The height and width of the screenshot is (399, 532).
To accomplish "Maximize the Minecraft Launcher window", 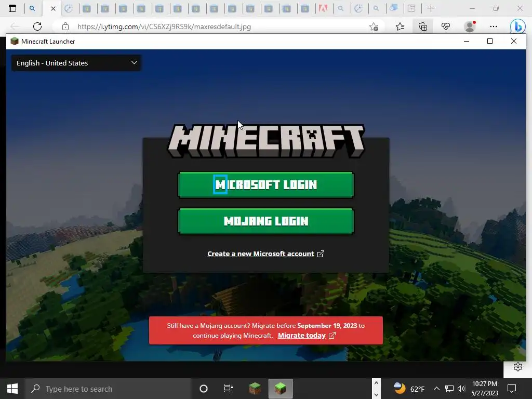I will point(490,42).
